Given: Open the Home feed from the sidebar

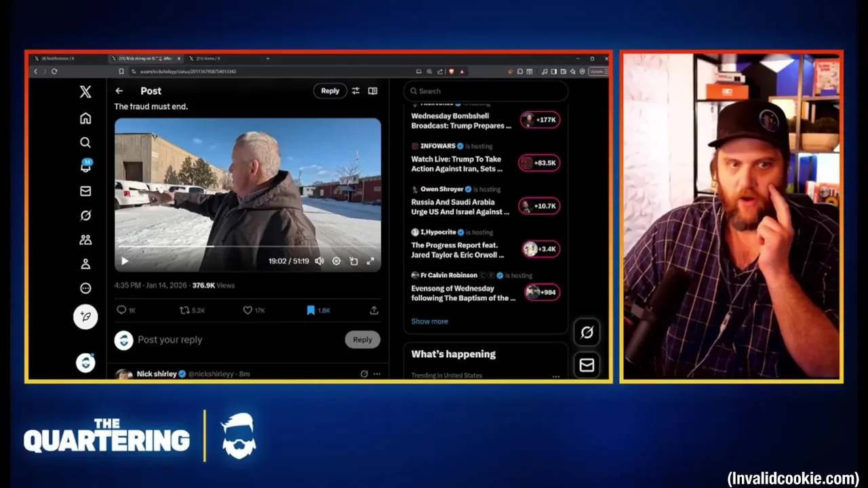Looking at the screenshot, I should point(85,119).
